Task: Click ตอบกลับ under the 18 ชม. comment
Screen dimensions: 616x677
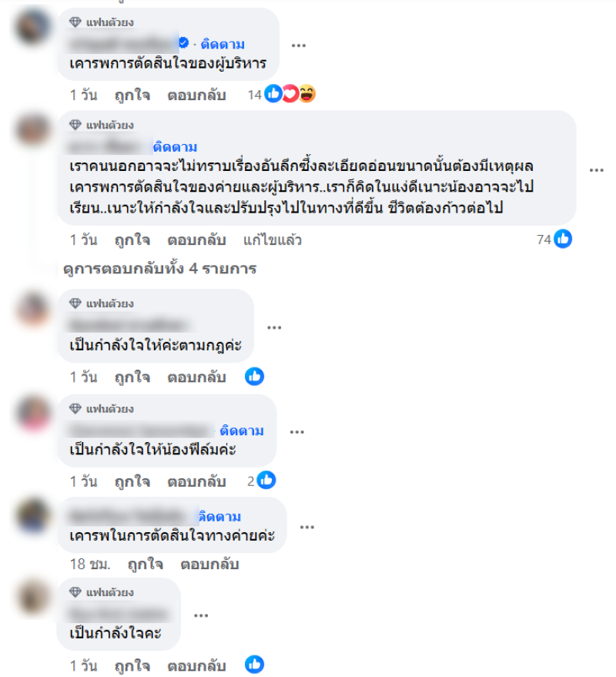Action: (209, 565)
